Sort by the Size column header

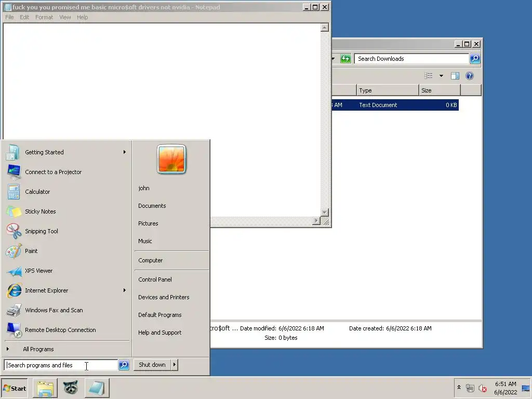click(x=440, y=90)
